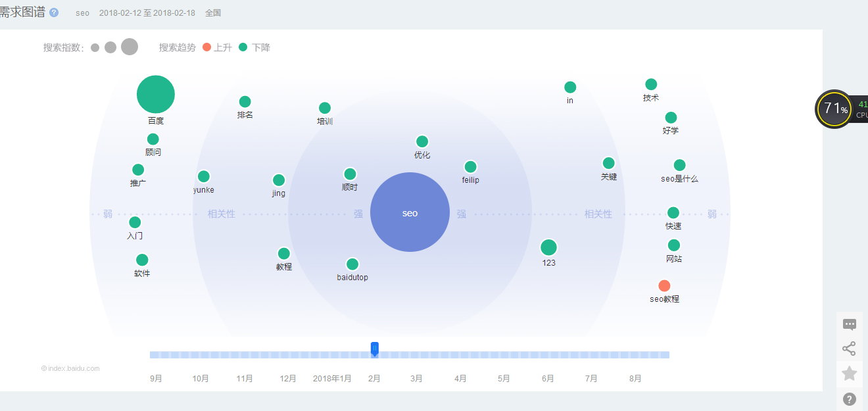This screenshot has width=868, height=411.
Task: Click the help icon beside 需求图谱 title
Action: pos(54,12)
